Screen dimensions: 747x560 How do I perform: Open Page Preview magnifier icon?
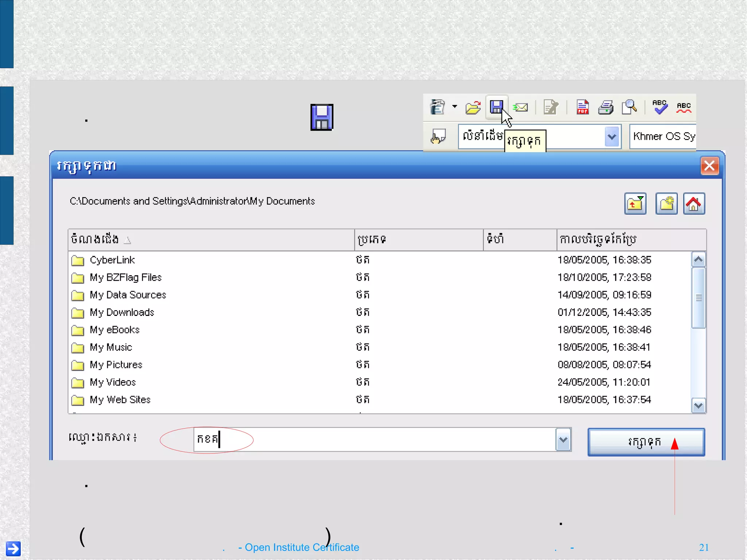630,107
